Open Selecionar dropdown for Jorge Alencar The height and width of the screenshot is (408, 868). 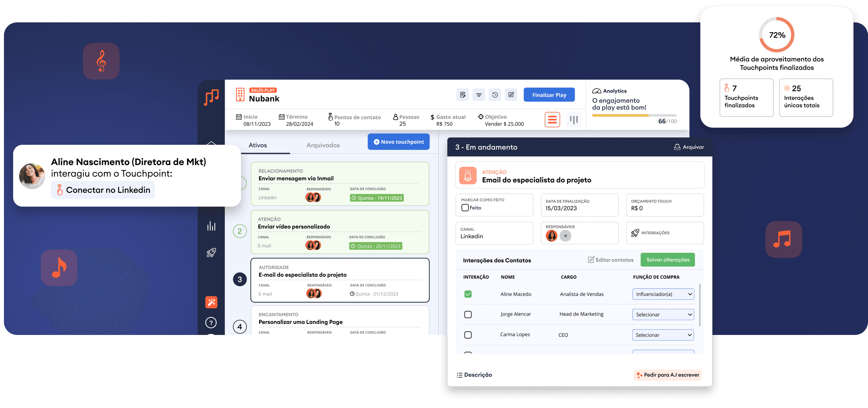pyautogui.click(x=663, y=314)
